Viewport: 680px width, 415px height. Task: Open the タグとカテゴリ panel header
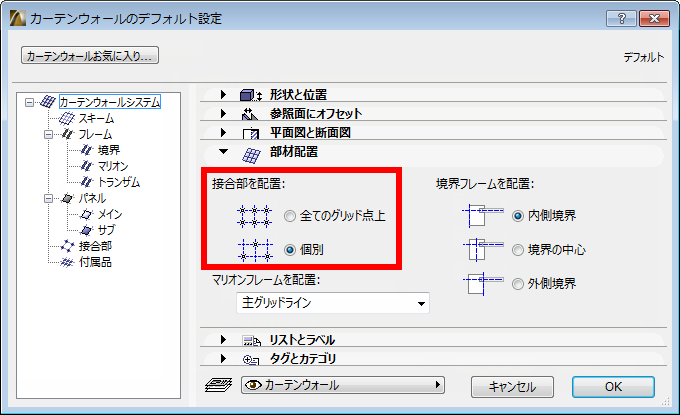click(433, 358)
